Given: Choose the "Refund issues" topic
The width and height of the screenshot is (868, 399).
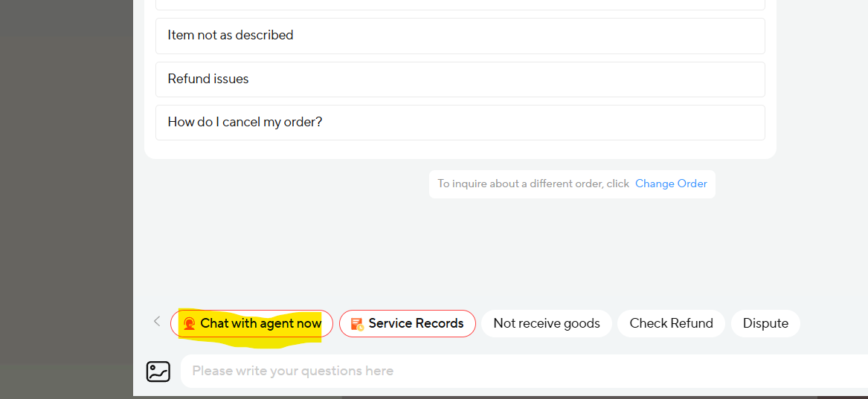Looking at the screenshot, I should pos(460,79).
